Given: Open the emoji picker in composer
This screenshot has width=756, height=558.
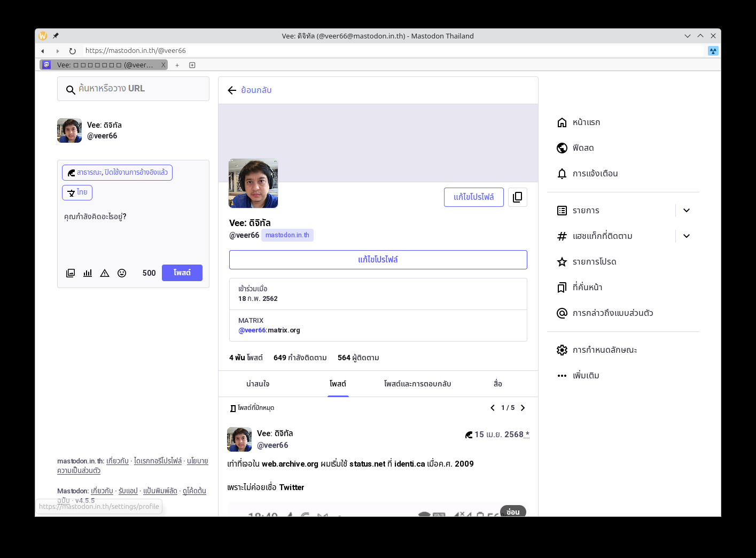Looking at the screenshot, I should pyautogui.click(x=122, y=273).
